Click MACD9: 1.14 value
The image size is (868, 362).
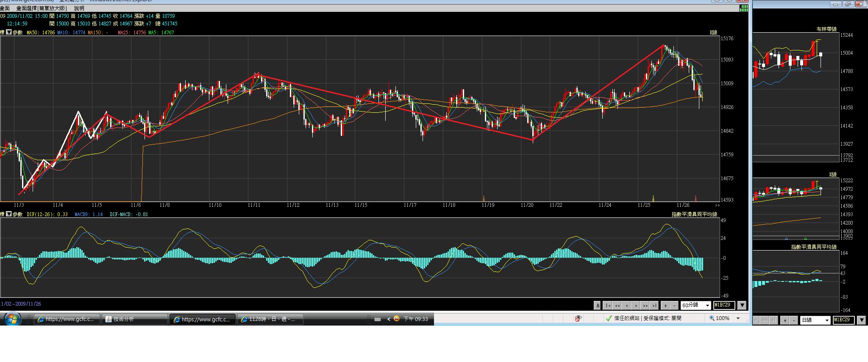(89, 214)
